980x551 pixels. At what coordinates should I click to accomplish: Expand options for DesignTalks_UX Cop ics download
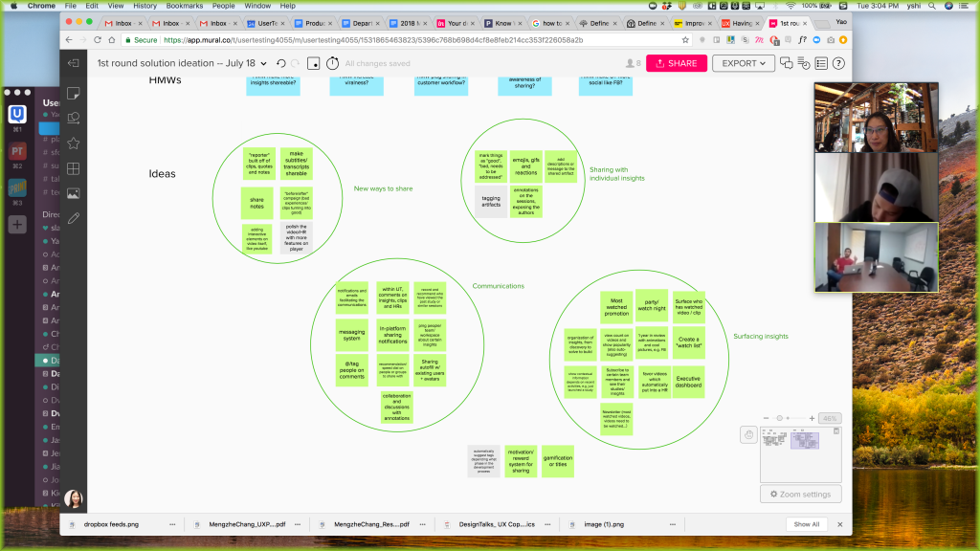547,525
